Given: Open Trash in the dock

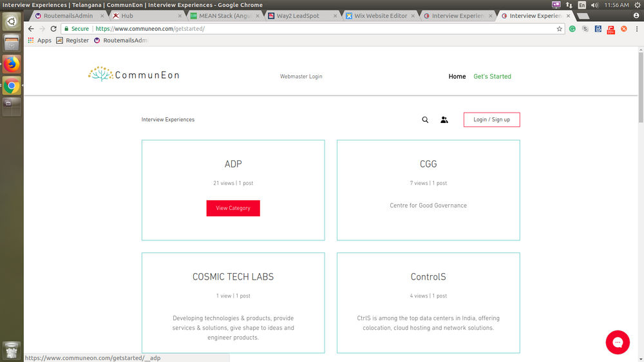Looking at the screenshot, I should point(12,350).
